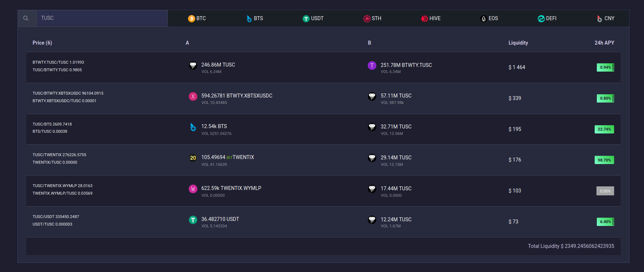This screenshot has width=644, height=272.
Task: Select the HIVE filter tab
Action: pos(431,18)
